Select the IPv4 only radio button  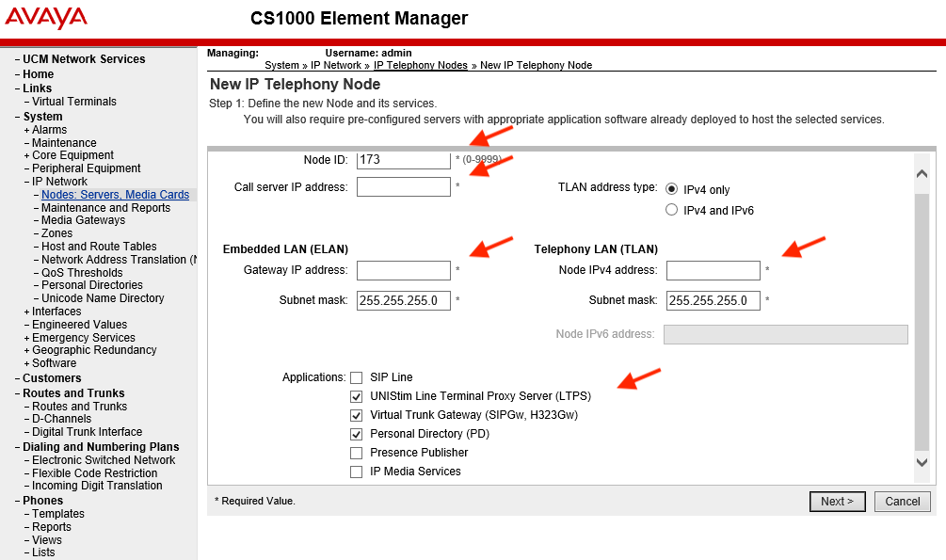coord(671,189)
